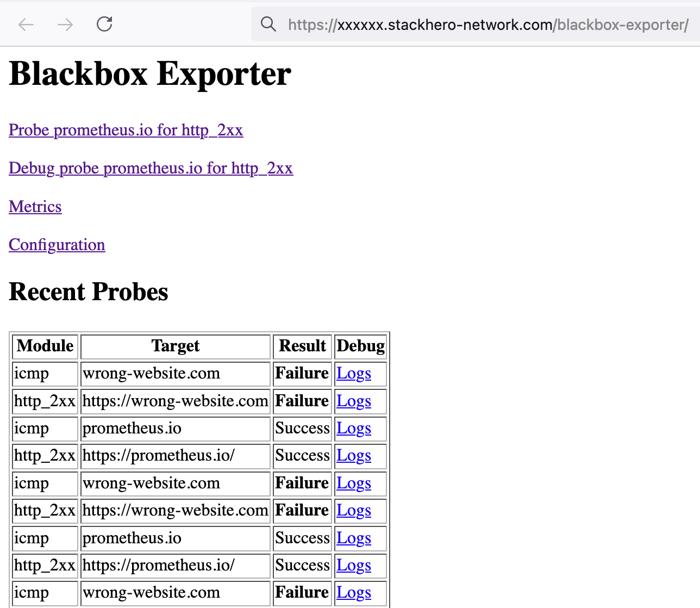The image size is (700, 608).
Task: Open Logs for the first https://wrong-website.com http_2xx failure
Action: click(353, 401)
